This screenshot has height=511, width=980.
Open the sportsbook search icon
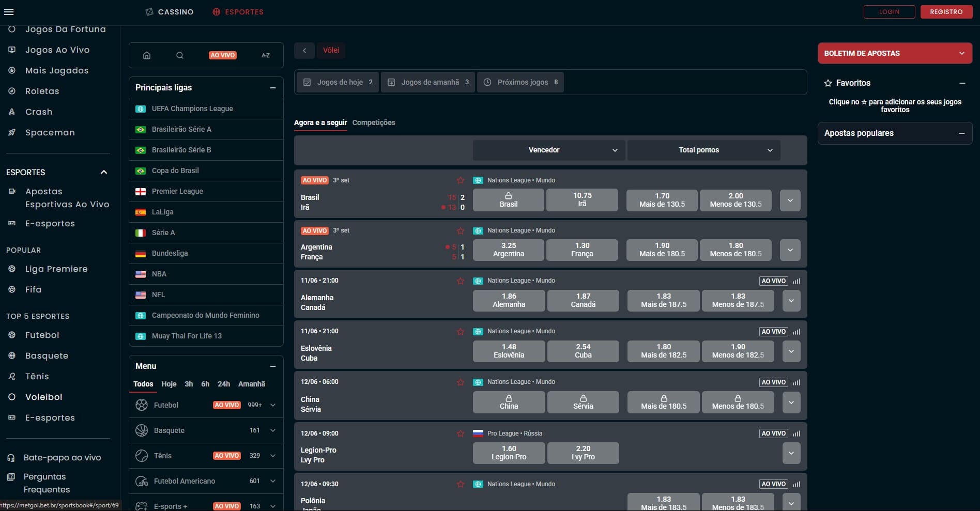180,55
